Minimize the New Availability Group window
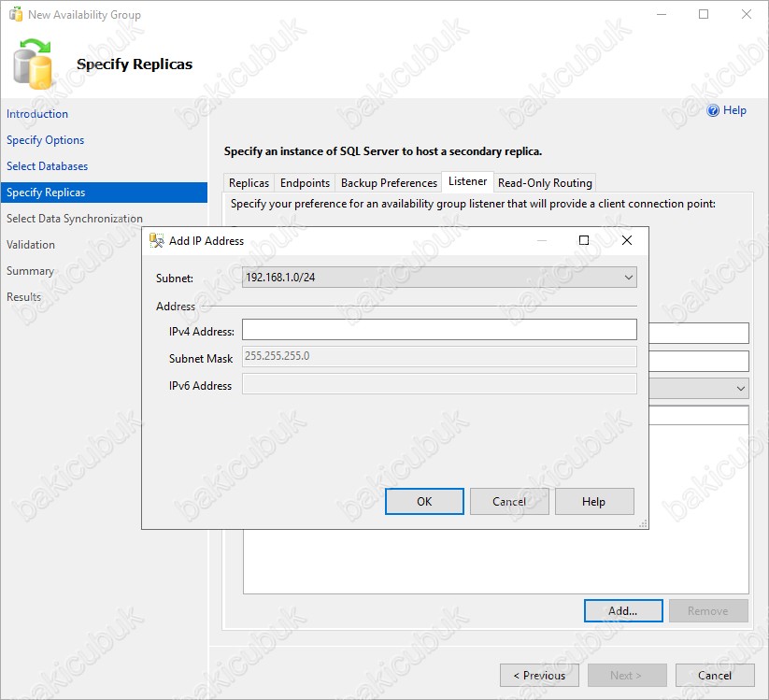Viewport: 769px width, 700px height. pyautogui.click(x=662, y=14)
